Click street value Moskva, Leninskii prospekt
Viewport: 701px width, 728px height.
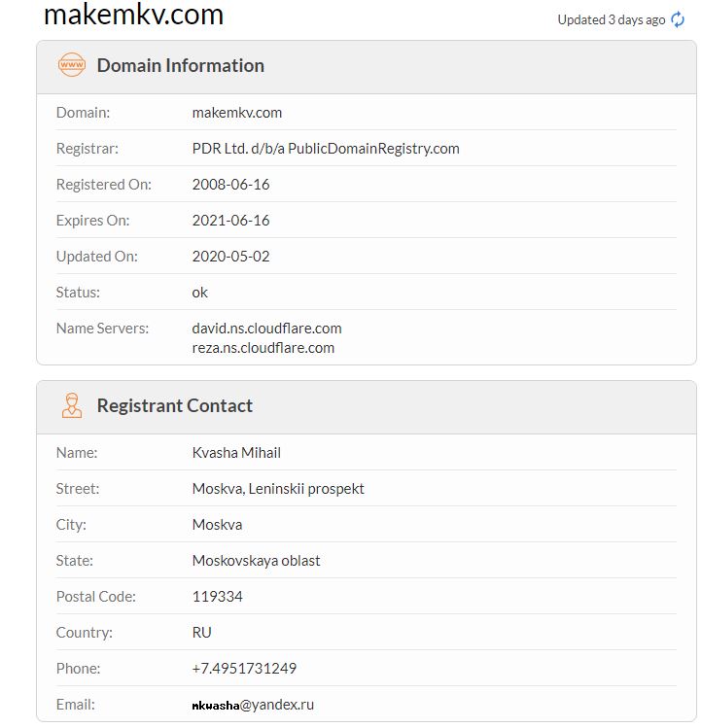click(x=278, y=489)
